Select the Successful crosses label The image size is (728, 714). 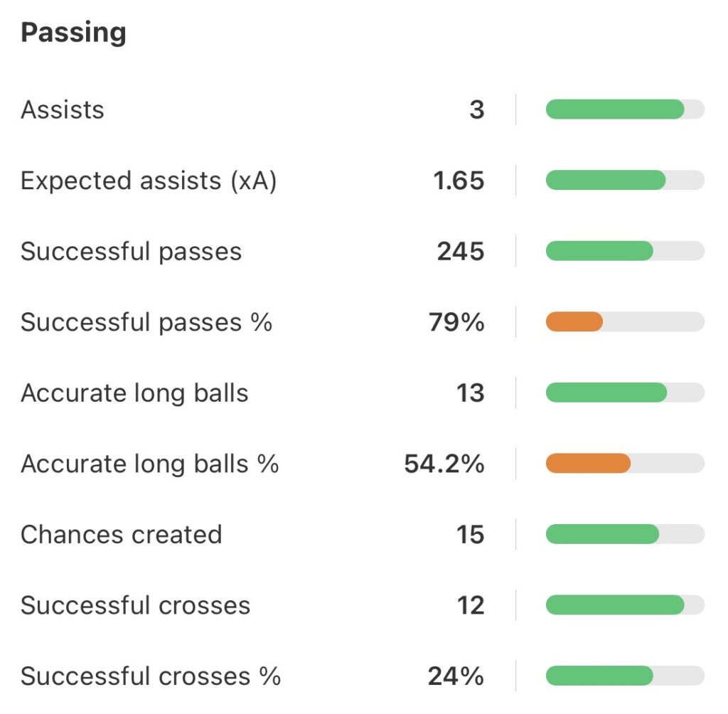coord(135,606)
